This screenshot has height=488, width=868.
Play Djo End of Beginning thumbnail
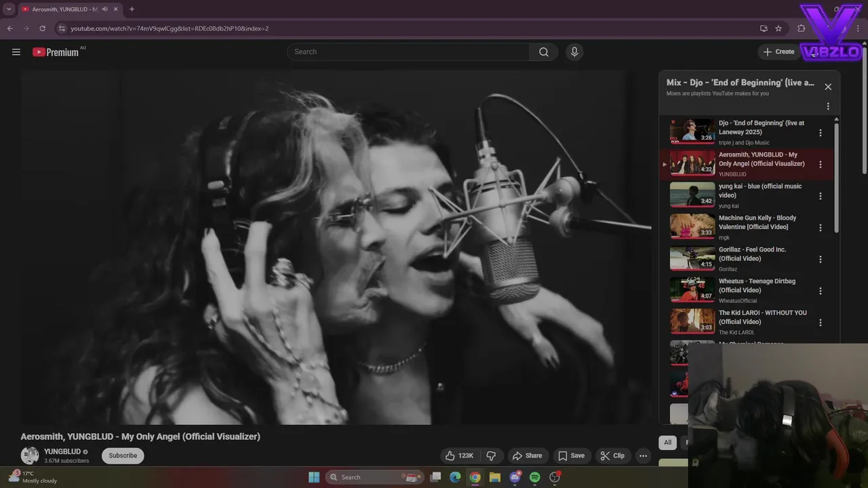click(692, 131)
